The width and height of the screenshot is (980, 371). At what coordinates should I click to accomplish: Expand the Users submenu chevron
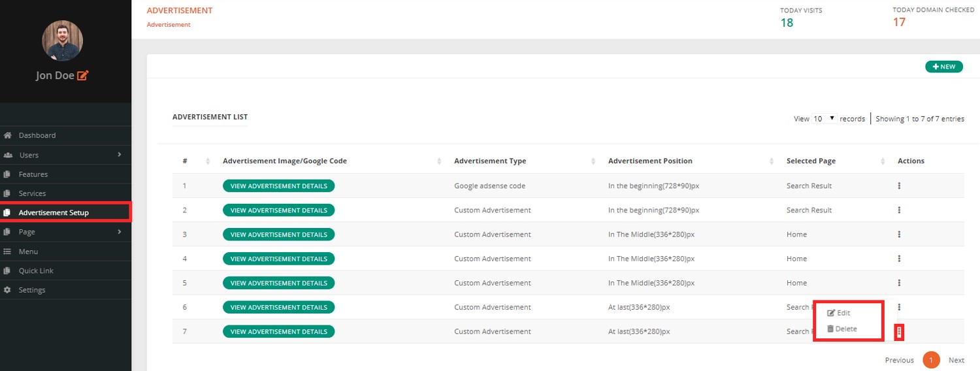click(x=120, y=155)
